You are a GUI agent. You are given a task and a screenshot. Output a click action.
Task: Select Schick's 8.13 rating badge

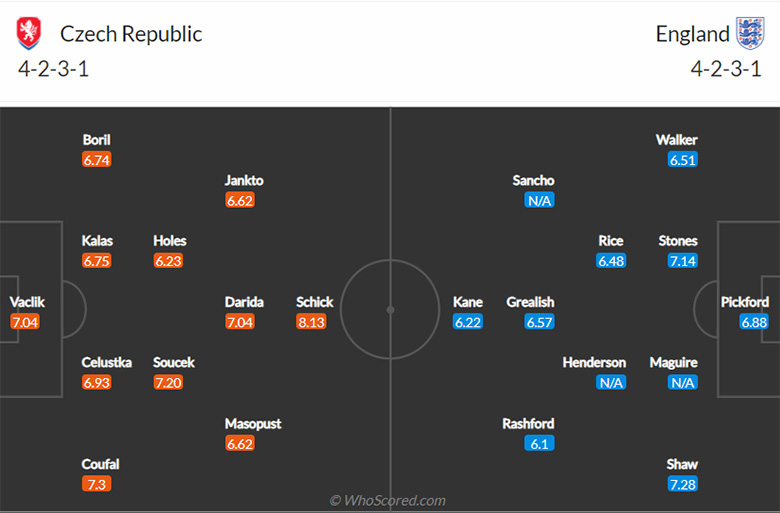coord(311,322)
